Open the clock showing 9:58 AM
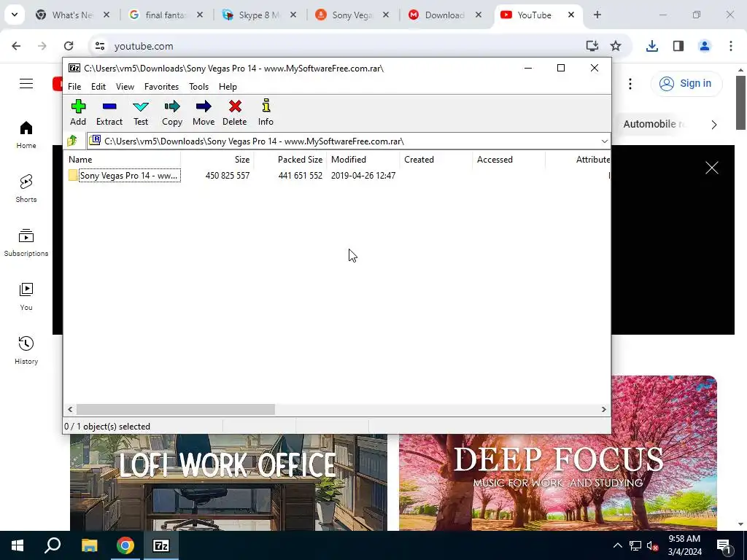 (x=684, y=545)
